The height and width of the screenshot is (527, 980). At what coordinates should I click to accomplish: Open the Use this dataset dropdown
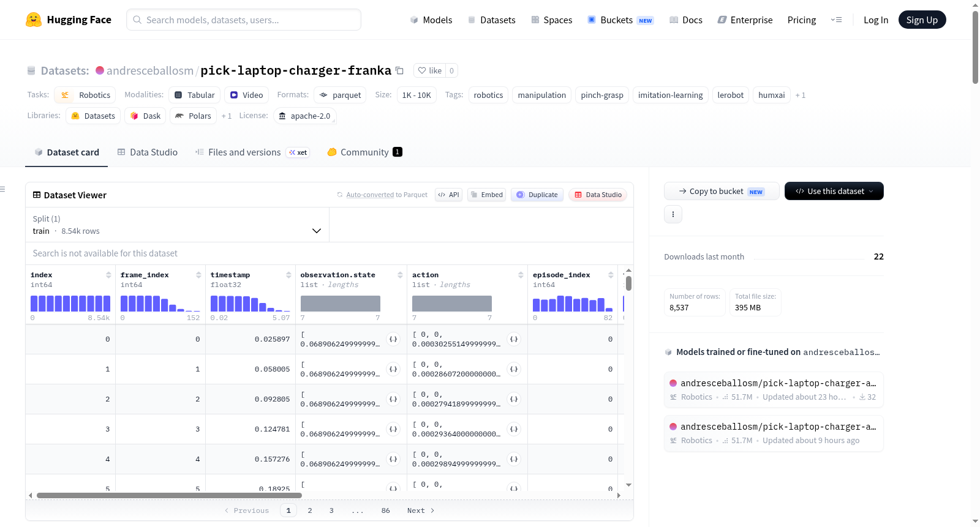click(x=834, y=191)
